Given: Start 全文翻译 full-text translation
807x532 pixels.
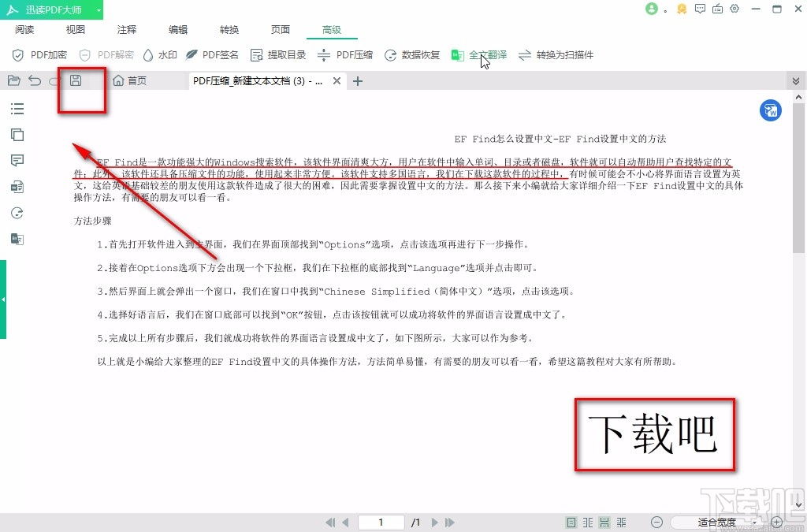Looking at the screenshot, I should [479, 55].
